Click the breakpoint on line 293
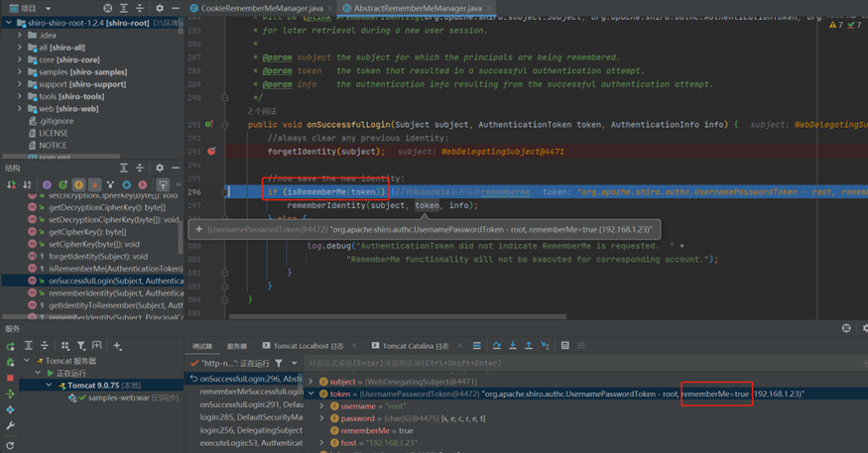This screenshot has height=453, width=868. pos(211,151)
